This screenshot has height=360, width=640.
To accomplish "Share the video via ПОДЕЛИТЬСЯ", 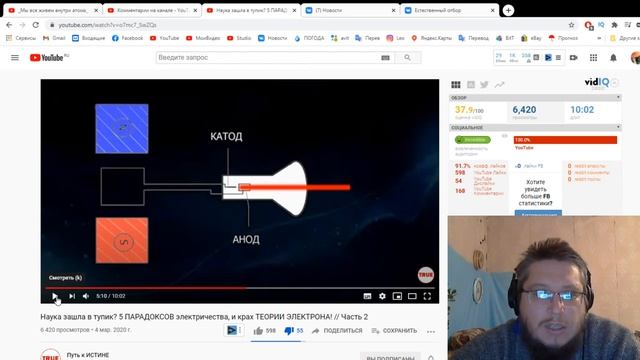I will (337, 331).
